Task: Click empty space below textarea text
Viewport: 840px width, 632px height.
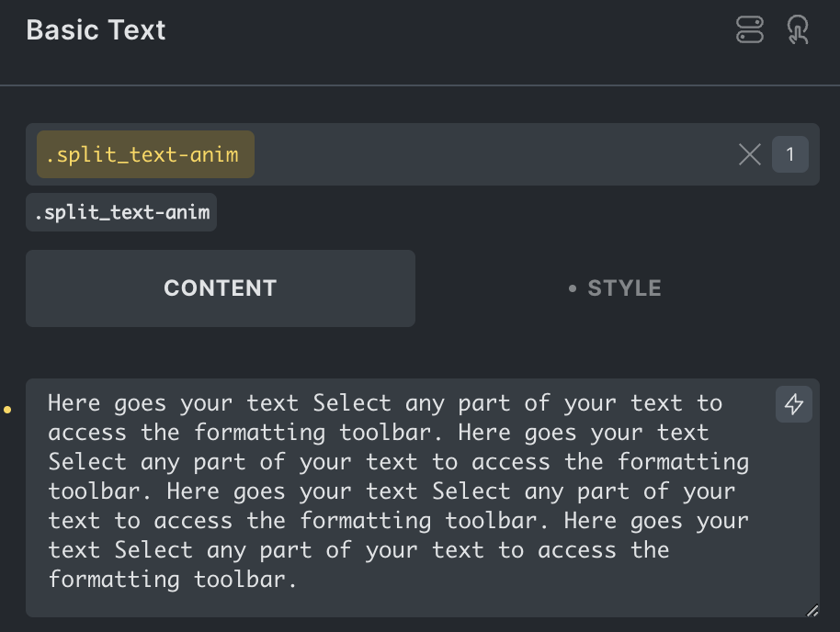Action: point(423,604)
